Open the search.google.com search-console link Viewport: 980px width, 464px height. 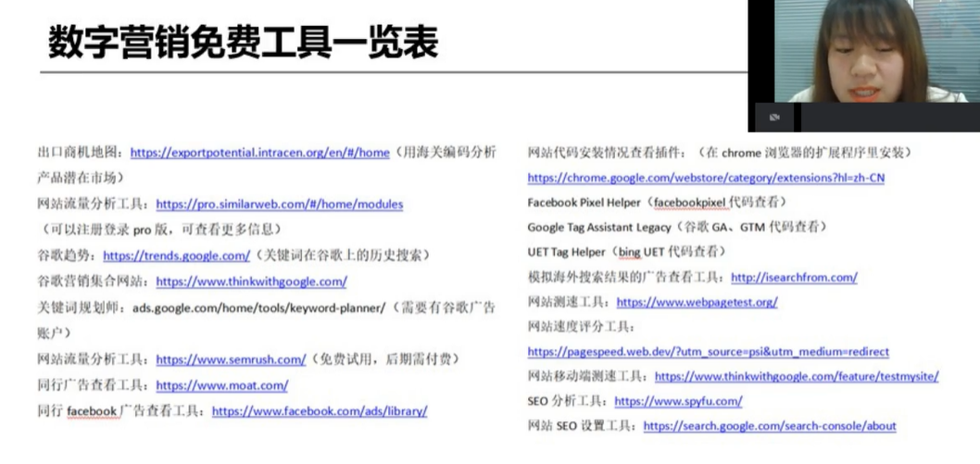pos(770,427)
